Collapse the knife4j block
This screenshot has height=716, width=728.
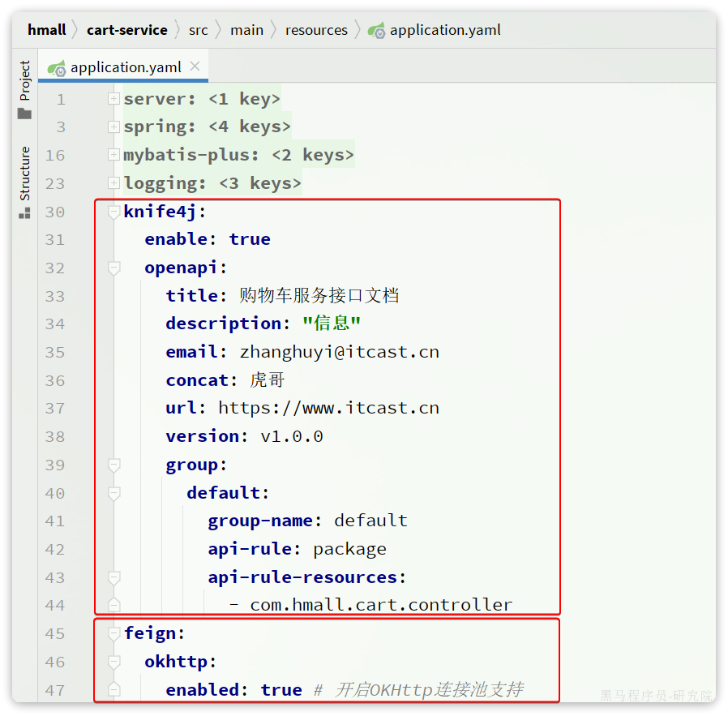click(113, 212)
